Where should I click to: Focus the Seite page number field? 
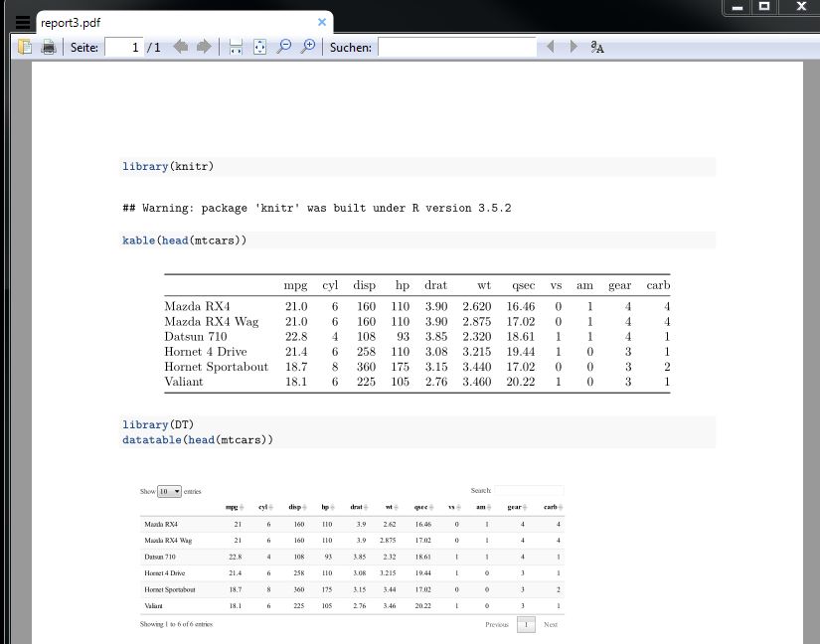pos(123,47)
